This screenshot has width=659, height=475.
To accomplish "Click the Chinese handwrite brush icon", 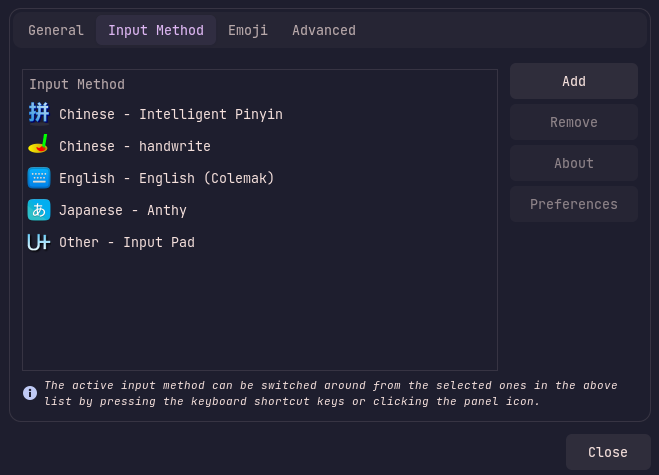I will (x=39, y=146).
